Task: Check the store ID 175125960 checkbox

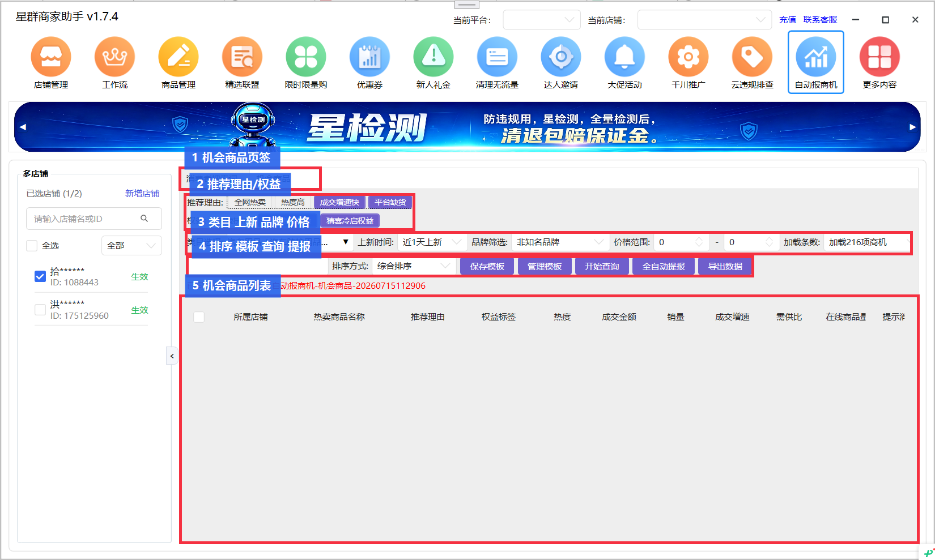Action: pos(40,310)
